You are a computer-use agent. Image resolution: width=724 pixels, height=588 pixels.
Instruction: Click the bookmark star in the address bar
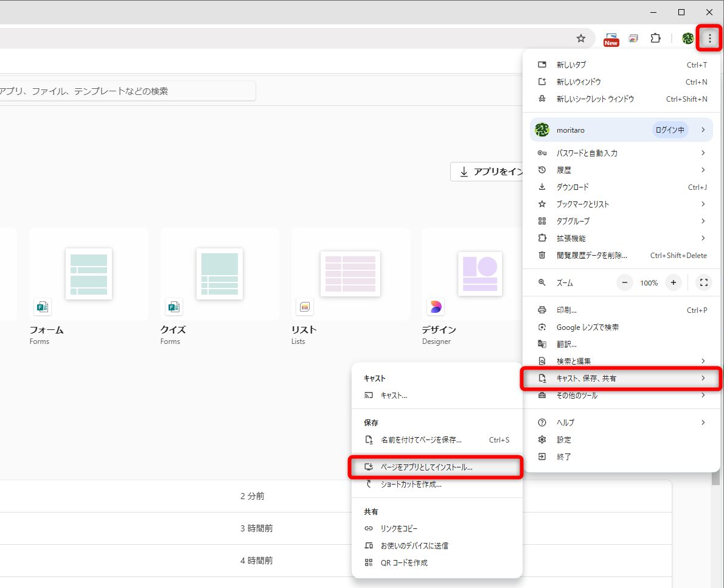tap(580, 38)
